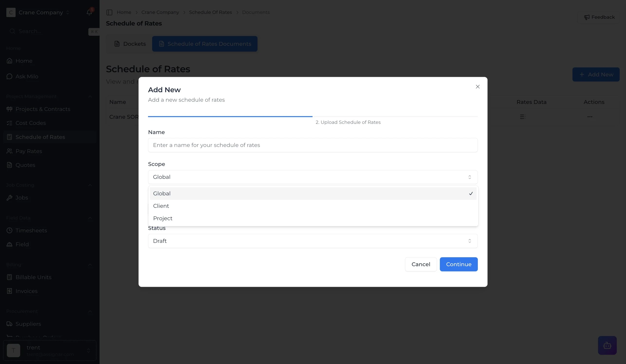Focus the schedule Name input field
This screenshot has width=626, height=364.
pyautogui.click(x=313, y=145)
